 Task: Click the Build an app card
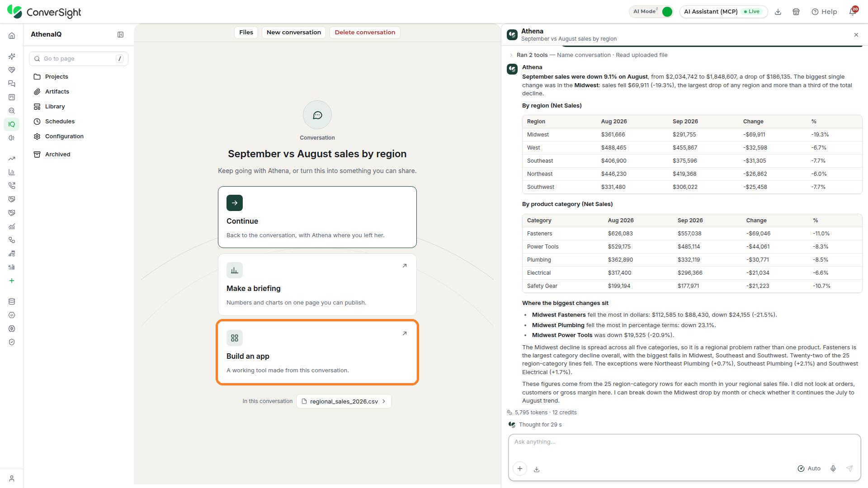[x=317, y=352]
